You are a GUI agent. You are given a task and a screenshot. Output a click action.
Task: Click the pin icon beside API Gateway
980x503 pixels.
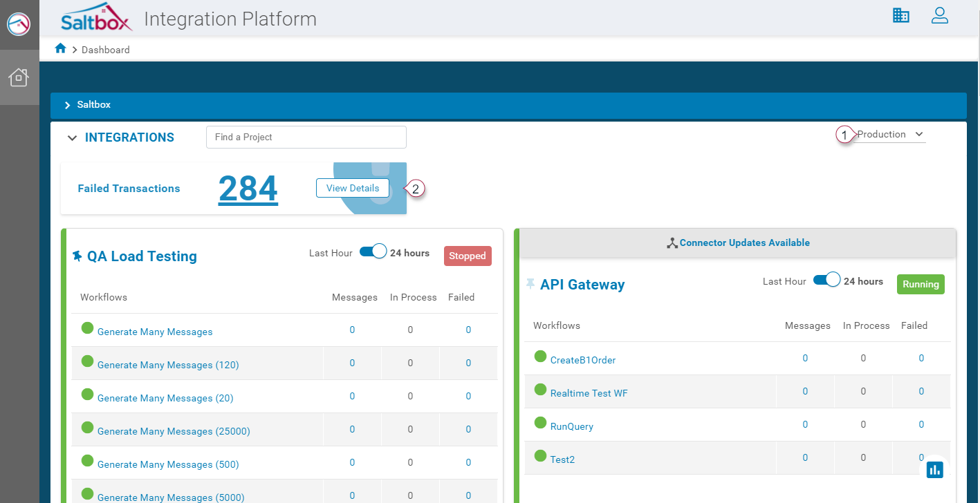(x=530, y=284)
